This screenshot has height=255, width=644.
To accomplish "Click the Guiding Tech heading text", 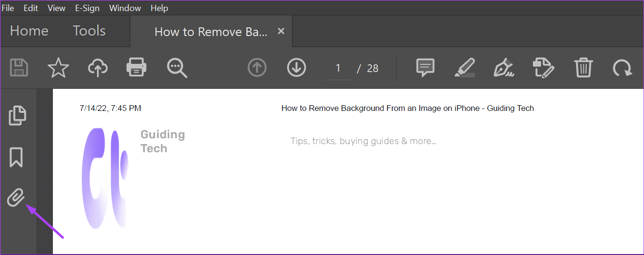I will (x=163, y=141).
